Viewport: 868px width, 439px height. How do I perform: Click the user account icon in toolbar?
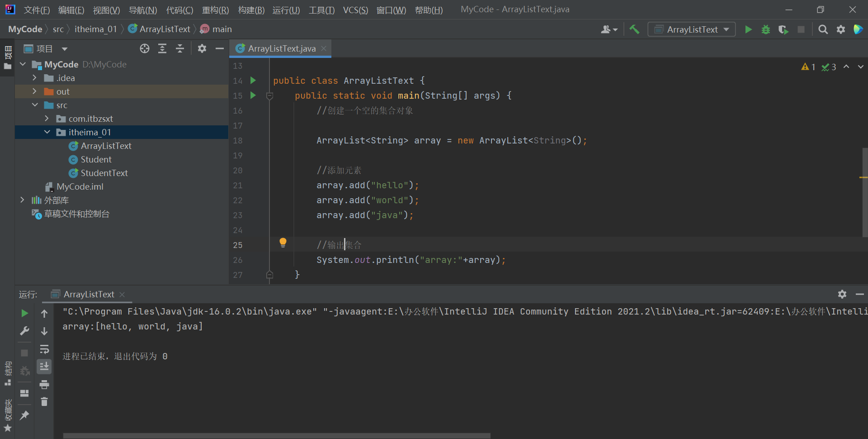pyautogui.click(x=609, y=29)
